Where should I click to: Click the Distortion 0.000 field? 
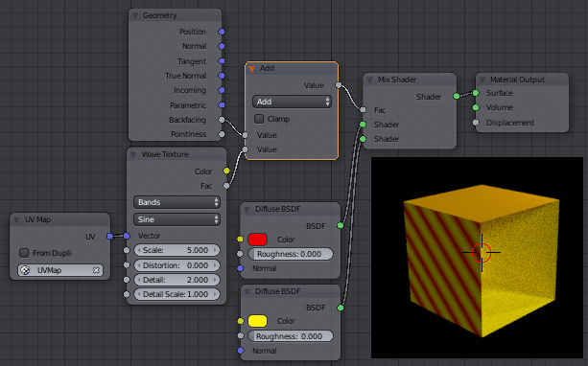tap(176, 265)
